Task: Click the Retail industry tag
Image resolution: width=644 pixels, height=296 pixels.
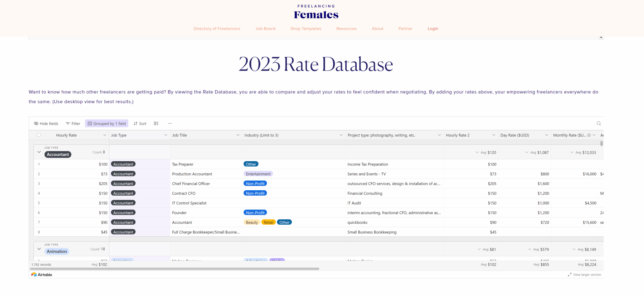Action: click(269, 222)
